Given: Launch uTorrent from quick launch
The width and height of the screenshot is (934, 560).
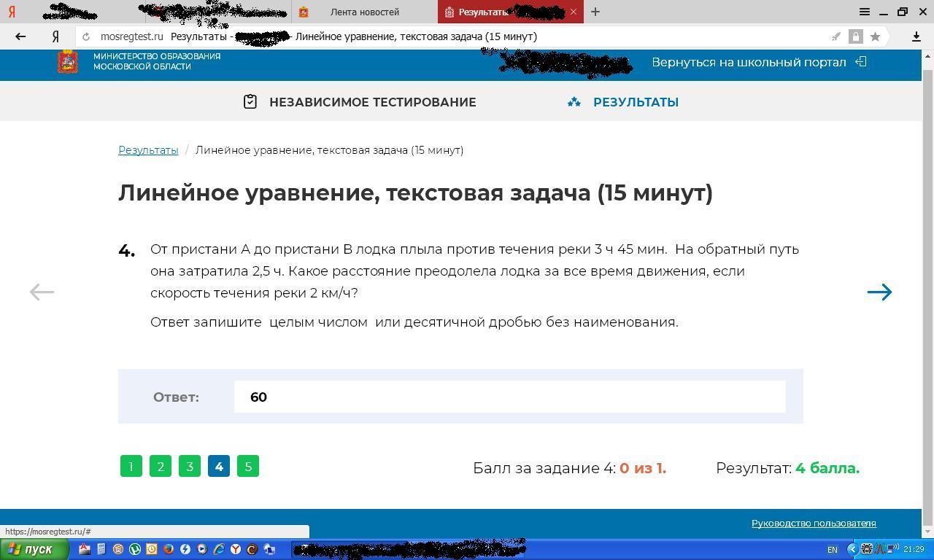Looking at the screenshot, I should [x=134, y=549].
